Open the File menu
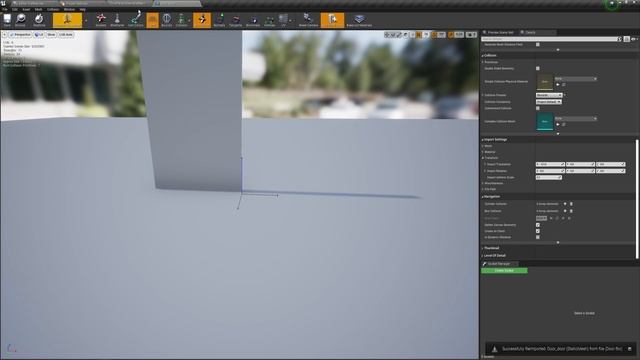The height and width of the screenshot is (360, 640). pos(4,9)
